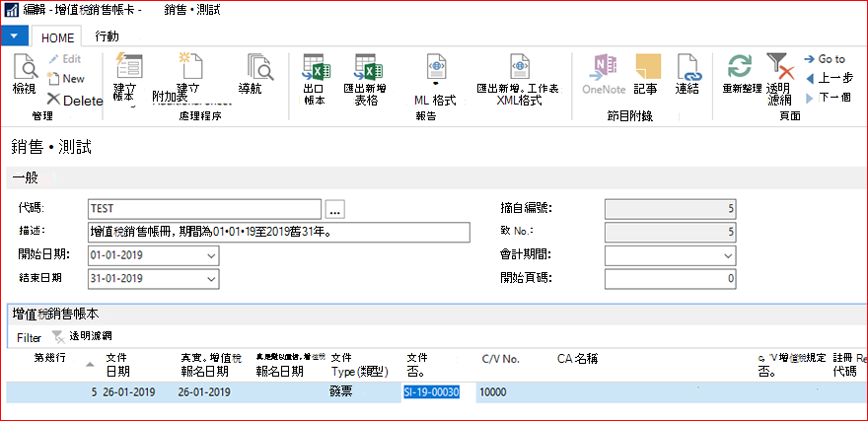The height and width of the screenshot is (421, 868).
Task: Click the sort arrow on 文件日期 column
Action: coord(90,365)
